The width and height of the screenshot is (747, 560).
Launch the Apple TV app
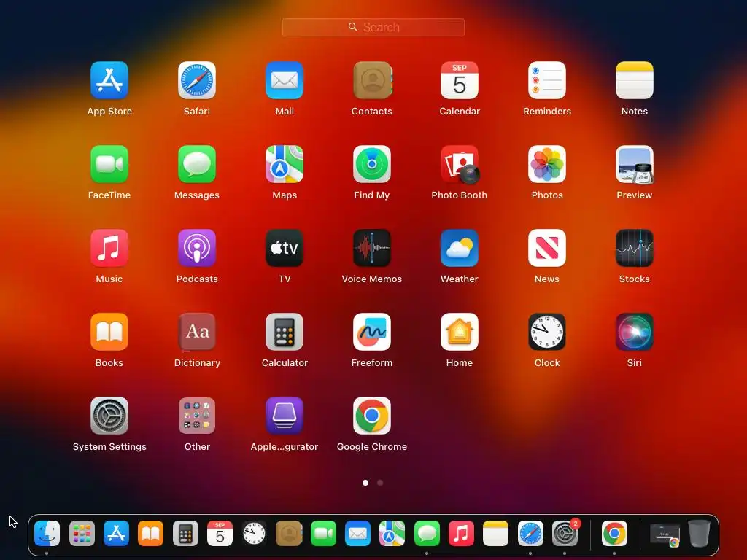[285, 248]
